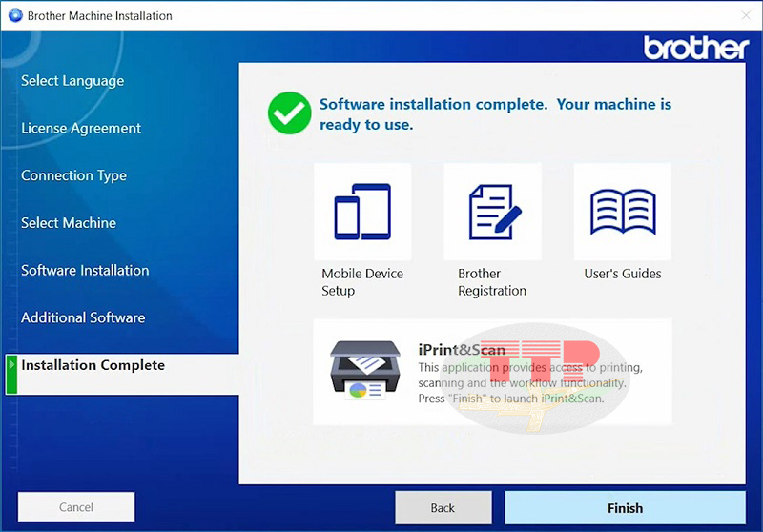Click the User's Guides label
The image size is (763, 532).
point(623,274)
